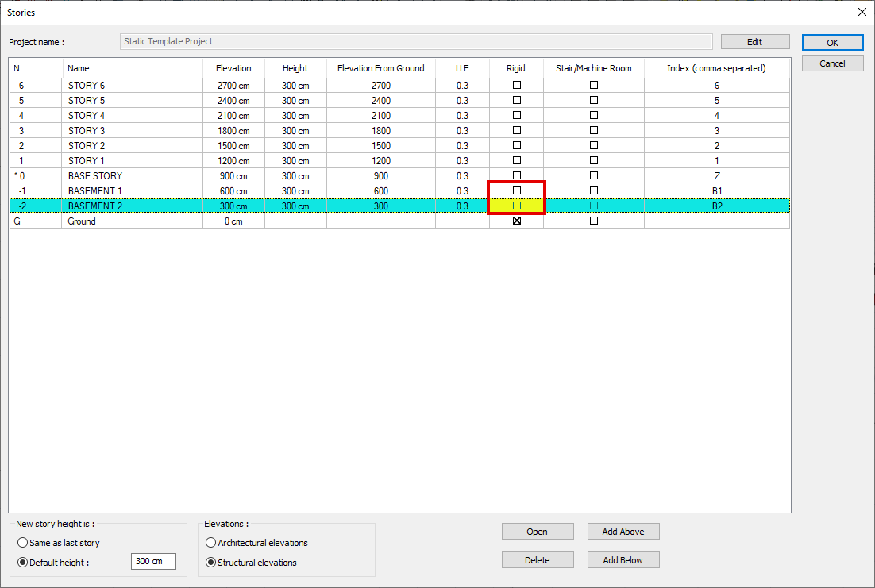Click the OK button
This screenshot has width=875, height=588.
pos(832,43)
